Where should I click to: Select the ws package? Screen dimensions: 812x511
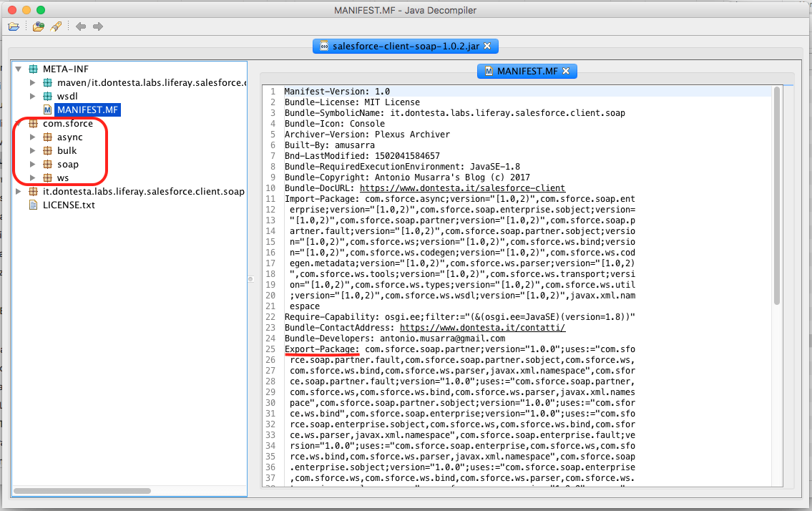pos(63,177)
